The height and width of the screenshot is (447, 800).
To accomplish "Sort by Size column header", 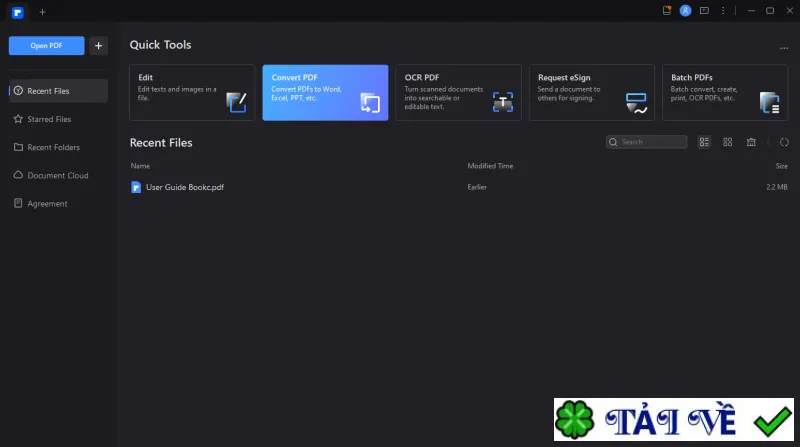I will click(781, 166).
